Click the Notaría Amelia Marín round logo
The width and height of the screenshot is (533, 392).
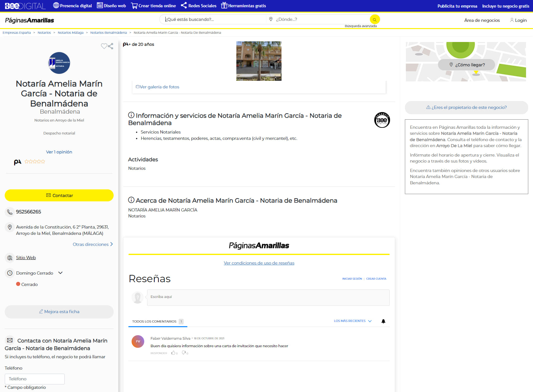pyautogui.click(x=59, y=63)
